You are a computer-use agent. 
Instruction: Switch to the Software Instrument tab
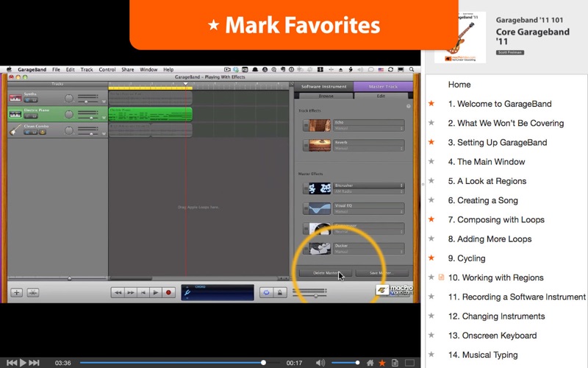pos(323,86)
